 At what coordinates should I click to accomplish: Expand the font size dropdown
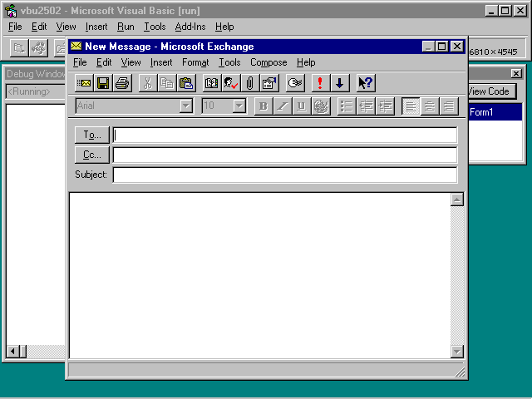coord(239,106)
